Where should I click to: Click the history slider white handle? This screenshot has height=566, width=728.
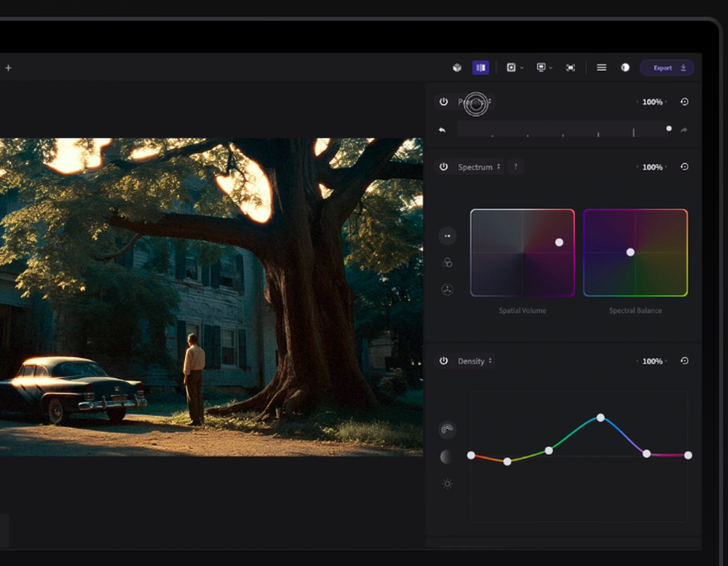pyautogui.click(x=669, y=128)
